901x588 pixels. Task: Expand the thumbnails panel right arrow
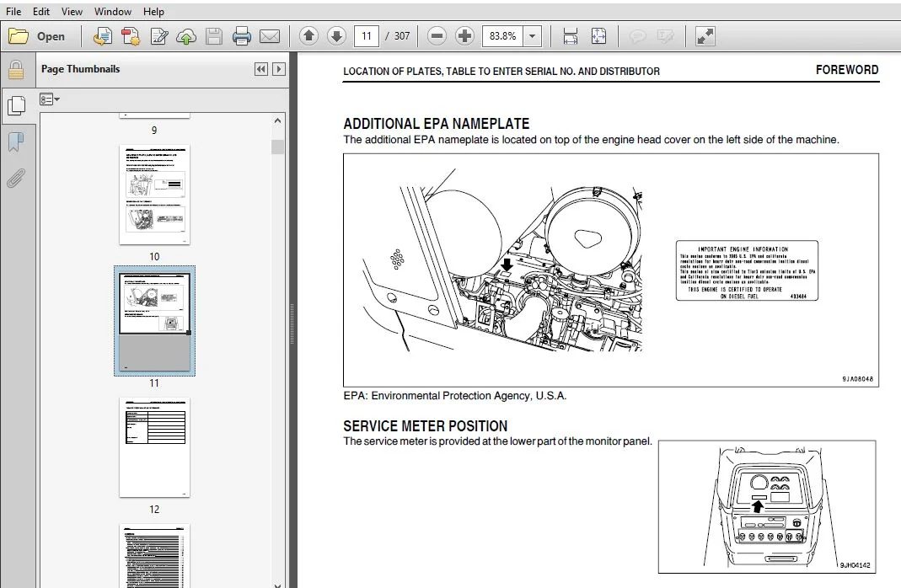click(x=279, y=69)
